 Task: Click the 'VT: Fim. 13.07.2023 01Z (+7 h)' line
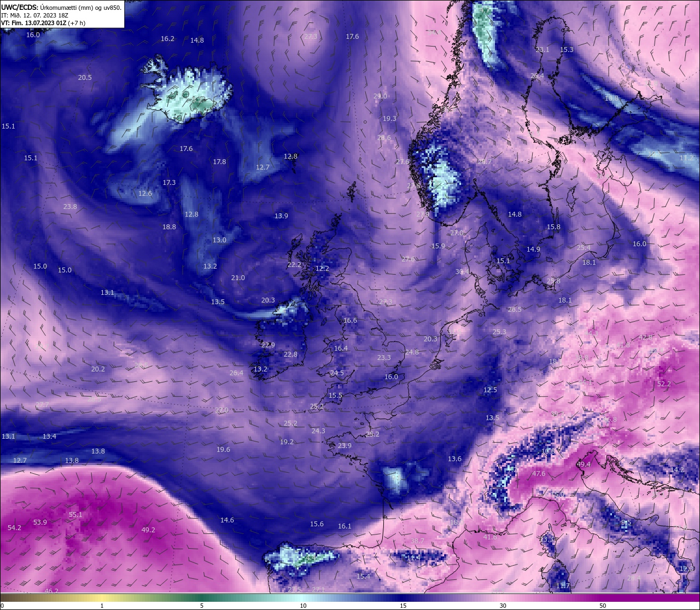[43, 23]
